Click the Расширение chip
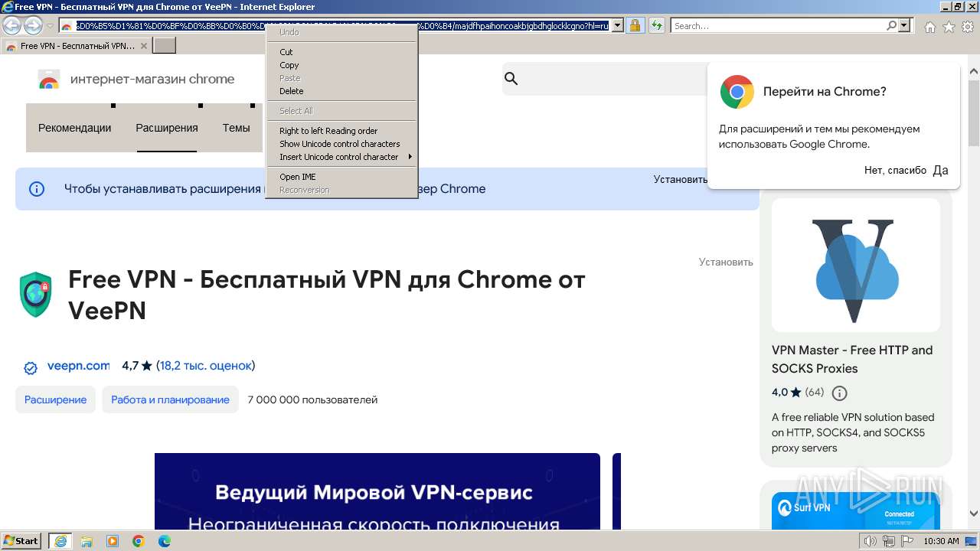 pyautogui.click(x=56, y=399)
